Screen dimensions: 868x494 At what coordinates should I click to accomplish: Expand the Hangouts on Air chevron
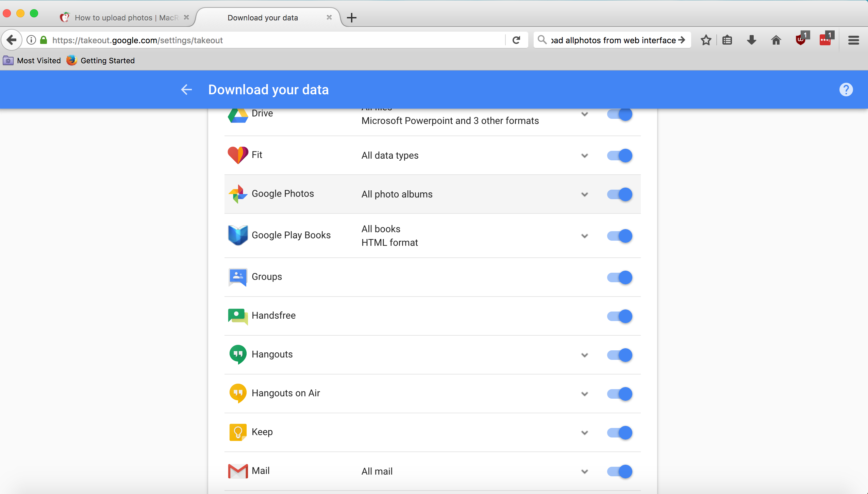pos(585,394)
